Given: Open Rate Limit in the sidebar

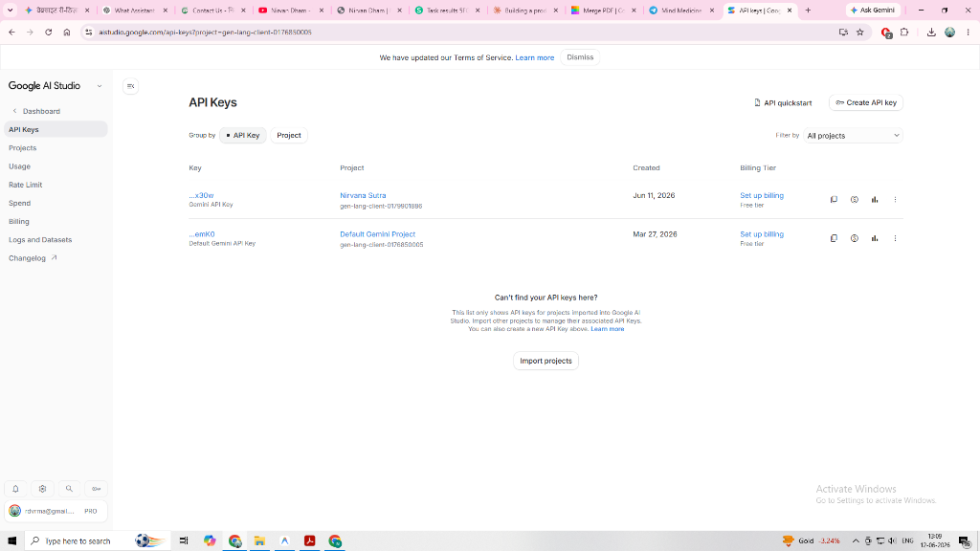Looking at the screenshot, I should coord(26,185).
